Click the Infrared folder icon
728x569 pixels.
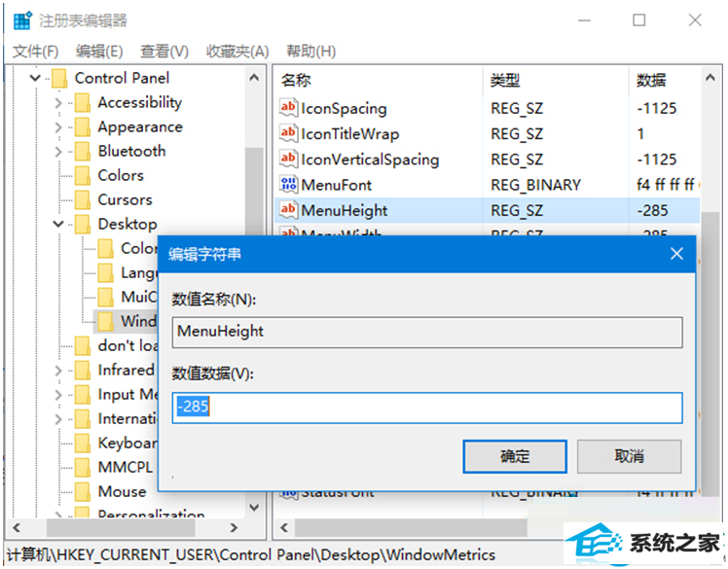83,370
